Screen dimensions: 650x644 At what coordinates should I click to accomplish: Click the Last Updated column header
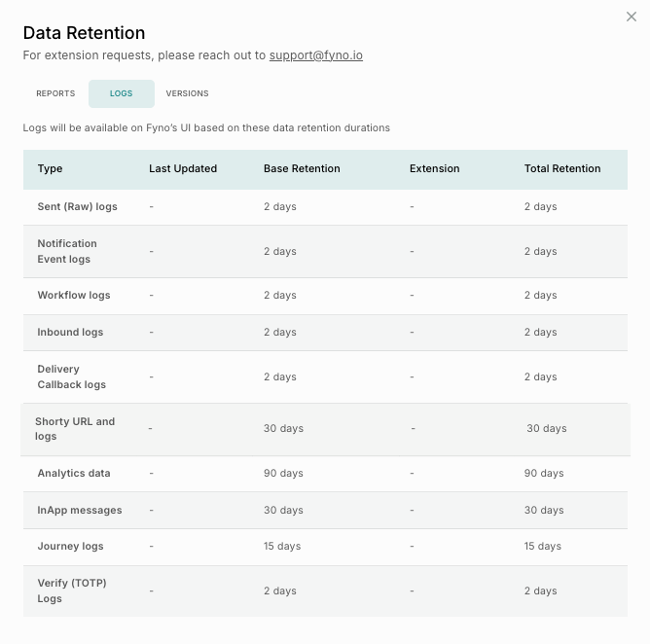(183, 168)
